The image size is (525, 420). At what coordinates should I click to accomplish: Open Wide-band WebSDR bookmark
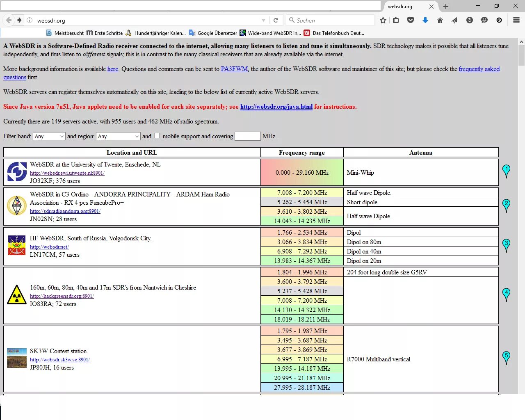270,33
